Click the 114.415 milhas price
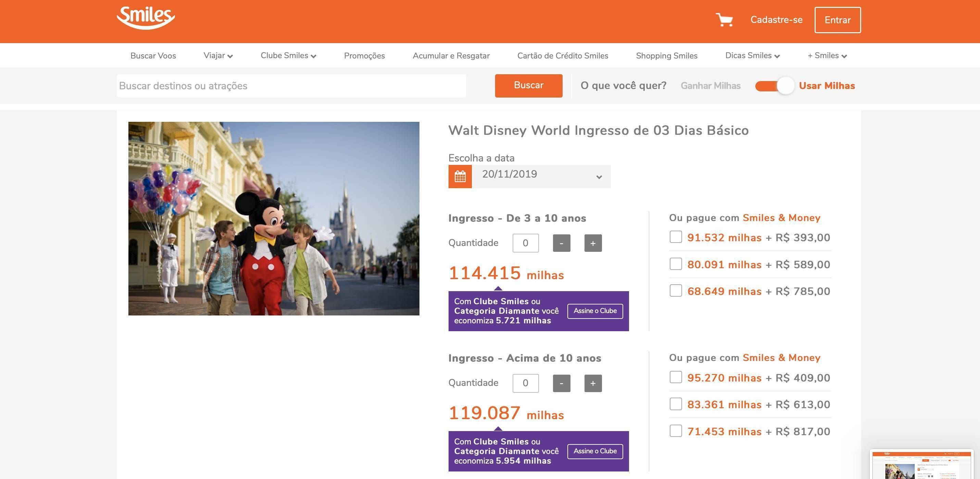Screen dimensions: 980x479 pos(506,273)
